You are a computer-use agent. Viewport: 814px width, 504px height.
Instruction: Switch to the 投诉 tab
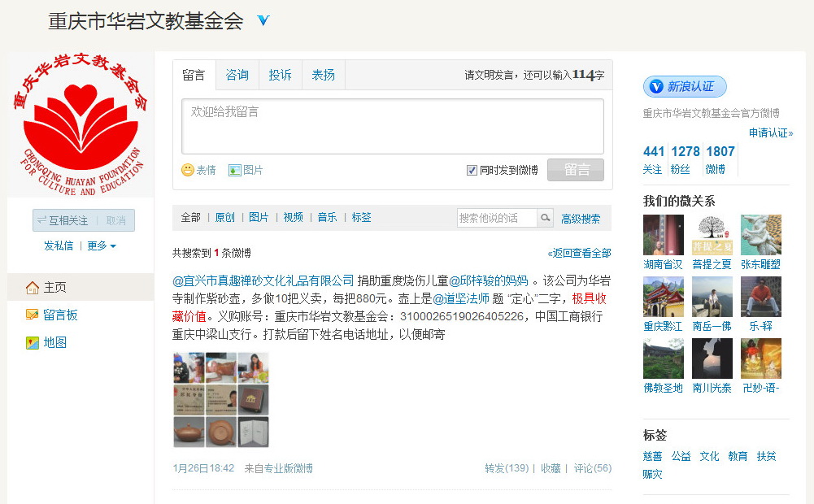tap(280, 76)
